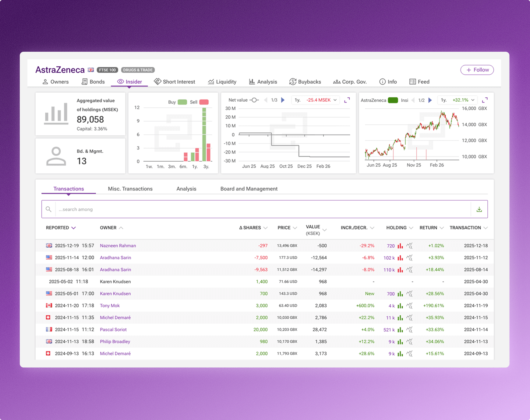Open holding bar chart for Nazneen Rahman row
This screenshot has width=530, height=420.
pos(400,246)
